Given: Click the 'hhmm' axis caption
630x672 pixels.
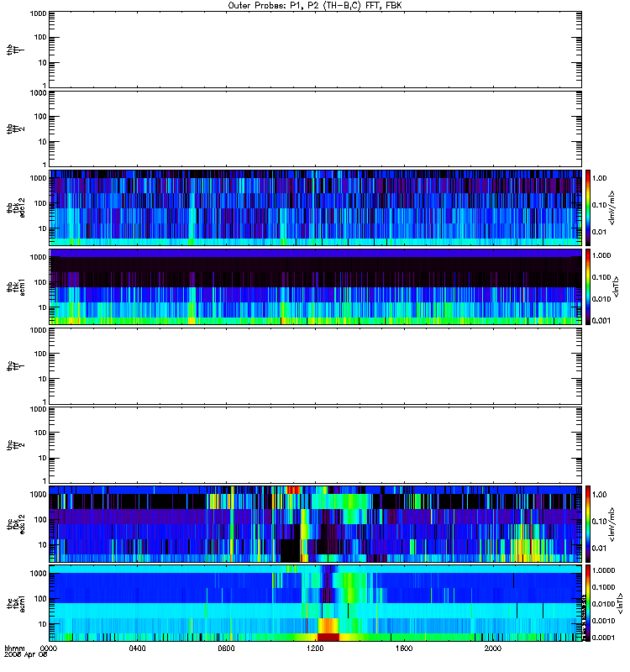Looking at the screenshot, I should pyautogui.click(x=14, y=648).
